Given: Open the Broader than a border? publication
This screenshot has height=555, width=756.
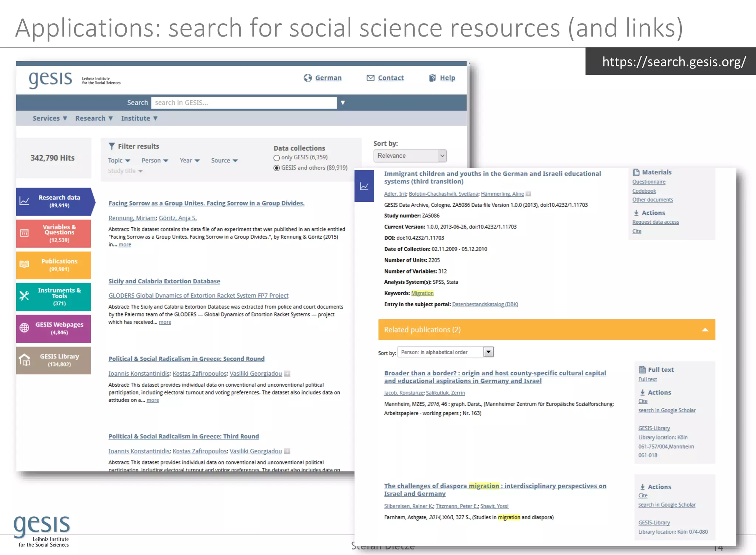Looking at the screenshot, I should point(495,377).
